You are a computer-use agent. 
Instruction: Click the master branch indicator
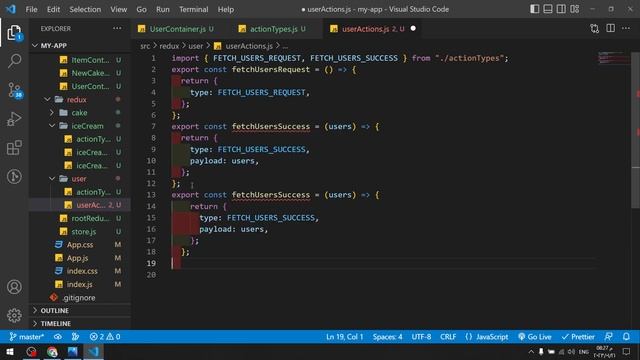(26, 337)
